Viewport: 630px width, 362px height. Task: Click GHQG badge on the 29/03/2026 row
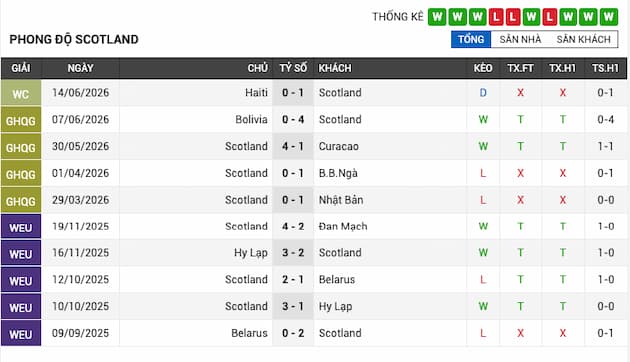click(21, 200)
